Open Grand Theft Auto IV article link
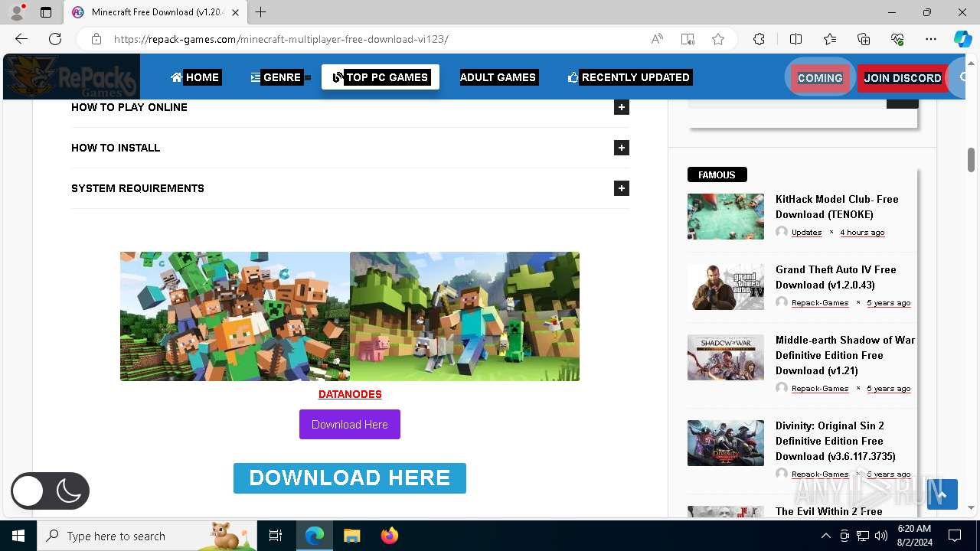Viewport: 980px width, 551px height. pos(835,277)
